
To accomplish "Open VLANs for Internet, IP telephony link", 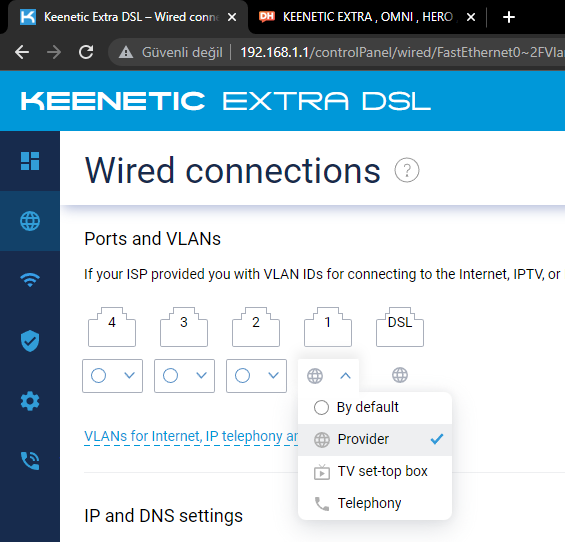I will point(191,436).
